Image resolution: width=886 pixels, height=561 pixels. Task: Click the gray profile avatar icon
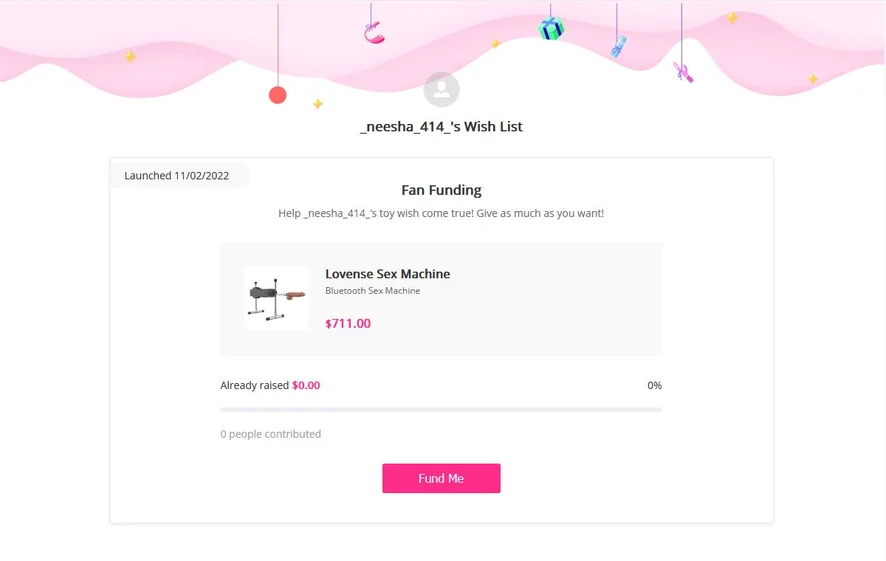(441, 90)
